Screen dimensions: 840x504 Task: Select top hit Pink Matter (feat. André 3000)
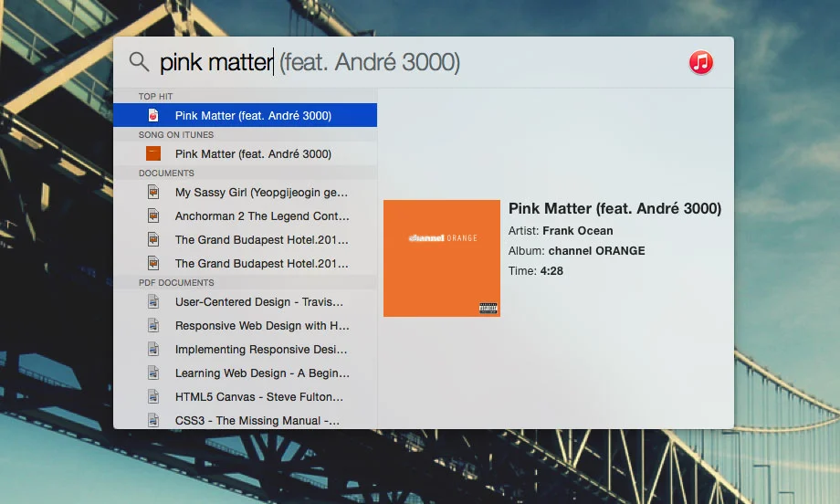click(x=246, y=115)
